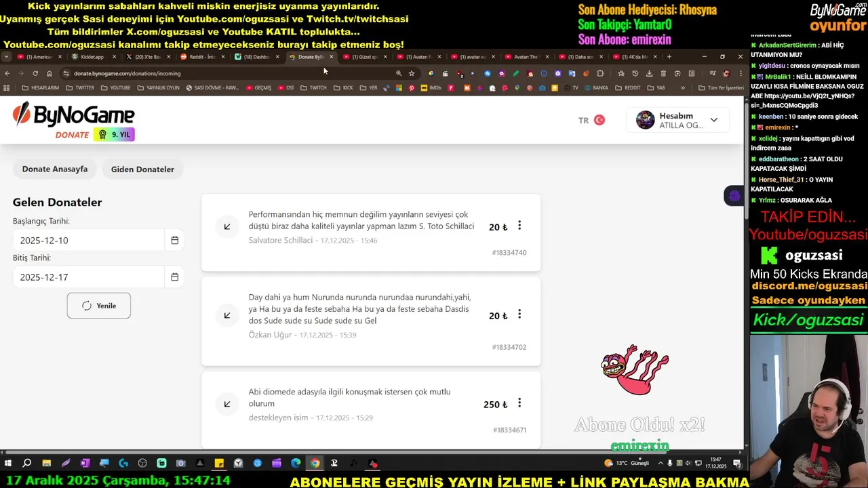Click the Başlangıç Tarihi date field 2025-12-10
The width and height of the screenshot is (868, 488).
click(x=88, y=240)
